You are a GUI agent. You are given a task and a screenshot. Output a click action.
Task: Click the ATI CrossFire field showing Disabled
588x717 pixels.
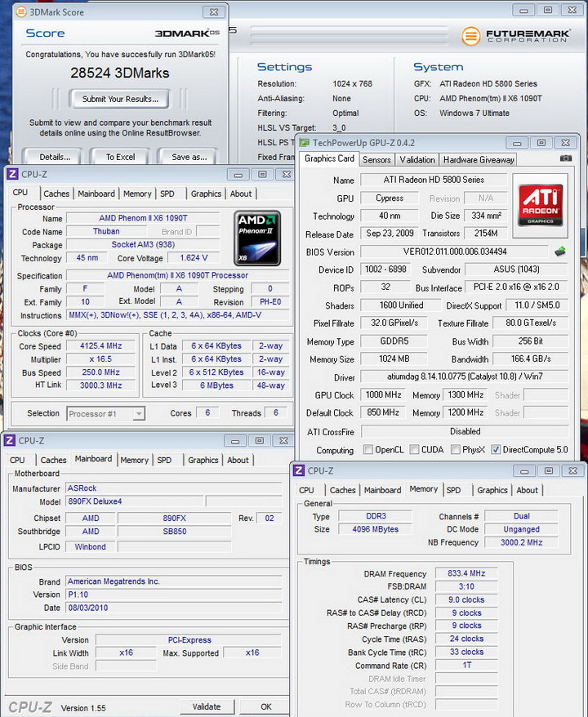[465, 431]
